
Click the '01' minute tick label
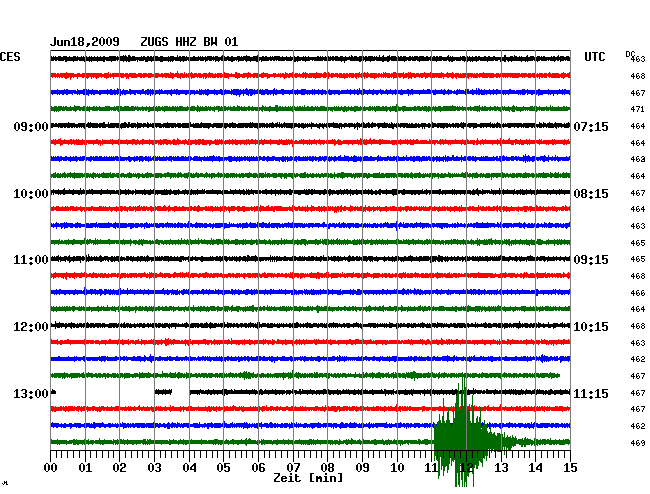tap(85, 467)
